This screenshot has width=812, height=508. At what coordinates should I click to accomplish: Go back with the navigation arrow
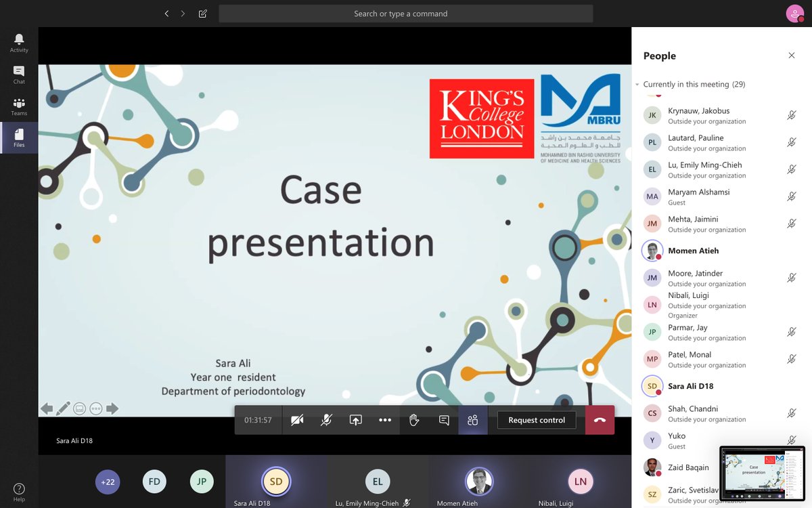tap(166, 14)
